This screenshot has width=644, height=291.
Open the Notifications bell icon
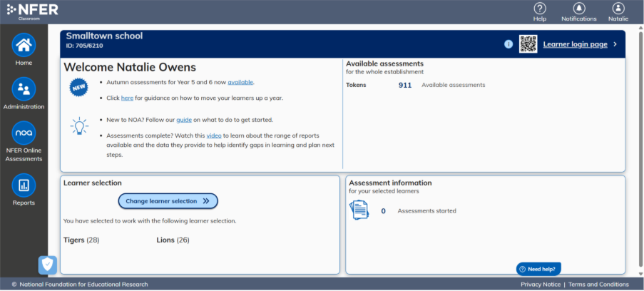point(579,9)
